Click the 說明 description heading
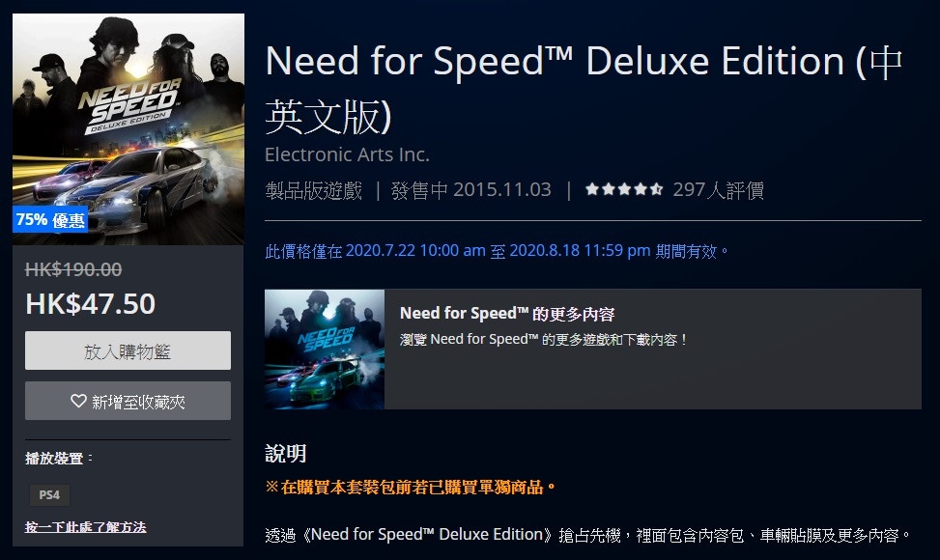This screenshot has height=560, width=940. click(x=285, y=454)
